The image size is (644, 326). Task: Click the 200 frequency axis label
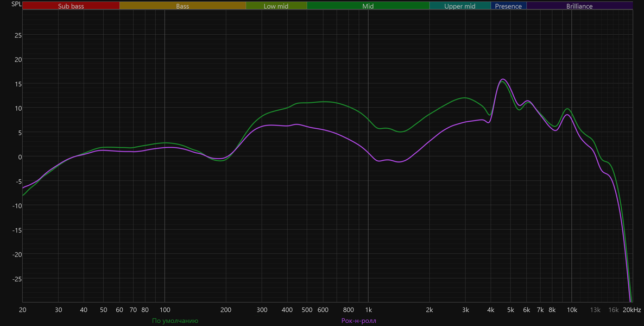[x=226, y=310]
